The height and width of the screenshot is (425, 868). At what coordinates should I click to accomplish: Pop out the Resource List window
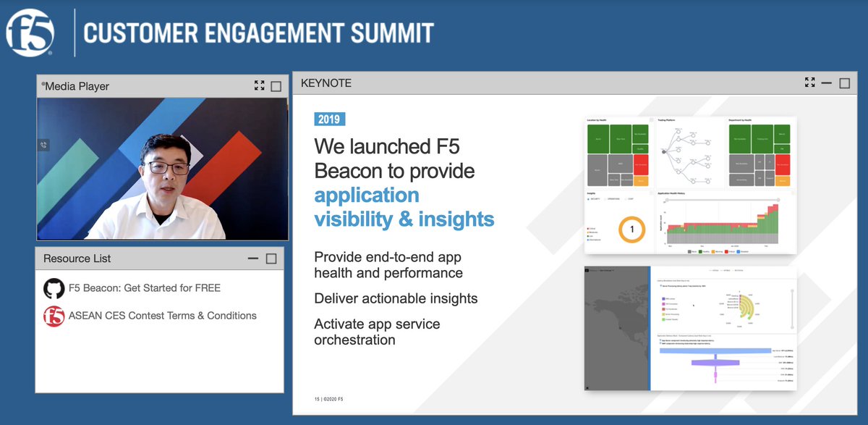[271, 258]
